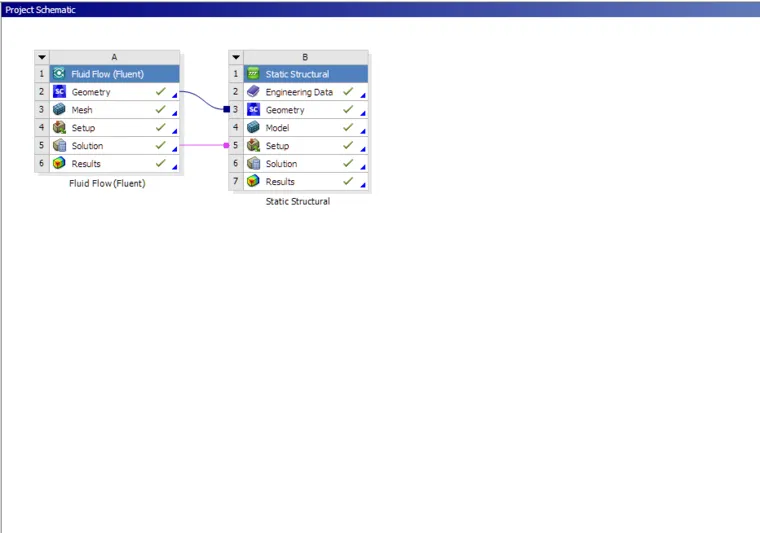Select the Results cell in system A

pos(114,163)
